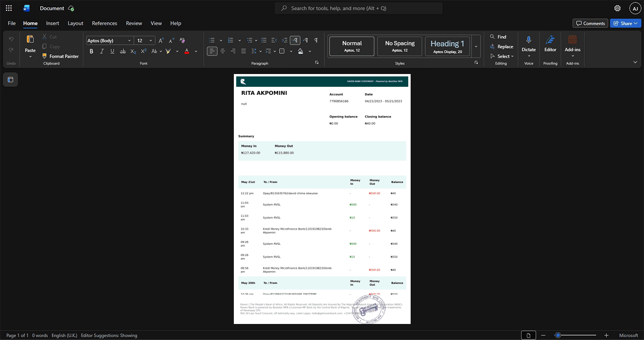Open the bullet list style dropdown arrow

(221, 41)
